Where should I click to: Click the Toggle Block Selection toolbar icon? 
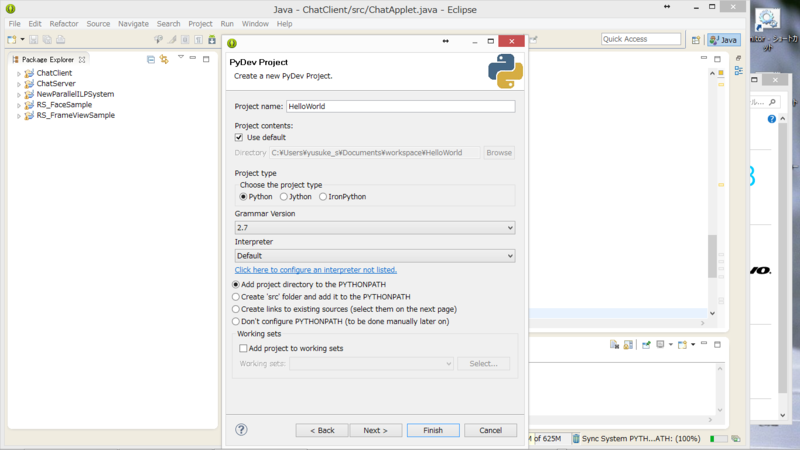click(185, 39)
